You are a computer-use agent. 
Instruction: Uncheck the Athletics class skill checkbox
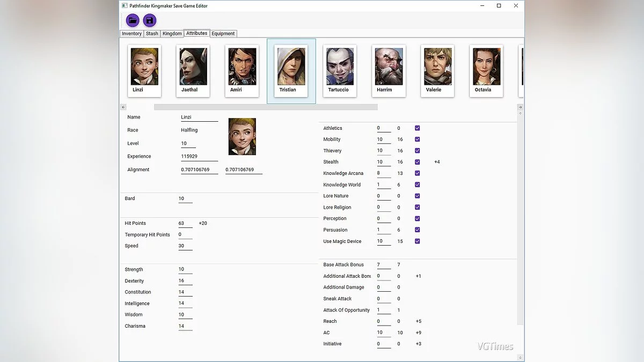[x=417, y=128]
